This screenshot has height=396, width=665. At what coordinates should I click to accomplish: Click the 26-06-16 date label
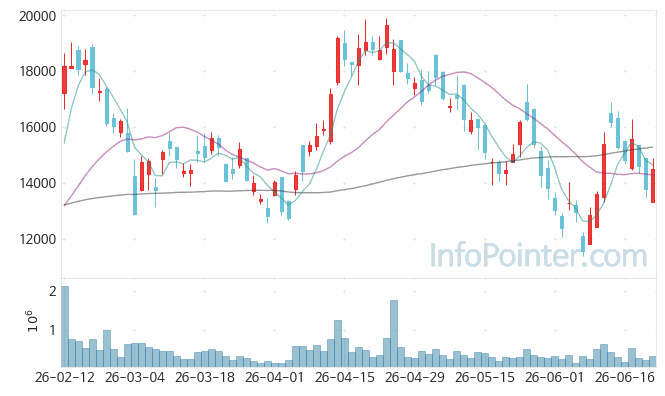625,377
